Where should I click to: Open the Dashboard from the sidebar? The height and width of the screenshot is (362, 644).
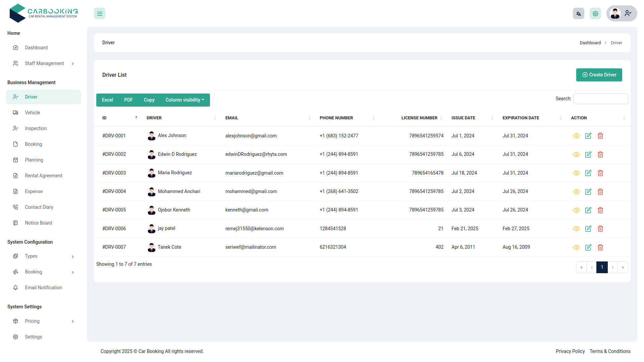(x=36, y=47)
